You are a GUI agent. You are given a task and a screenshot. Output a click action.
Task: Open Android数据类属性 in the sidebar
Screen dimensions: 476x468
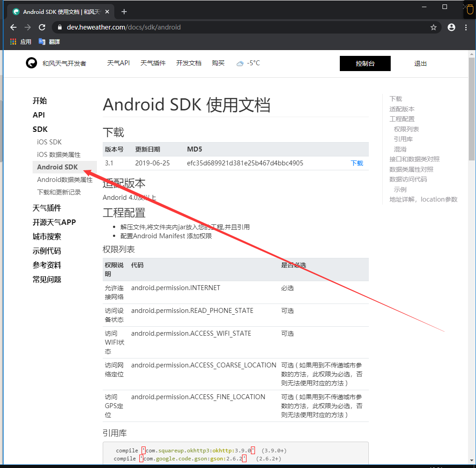pos(65,179)
